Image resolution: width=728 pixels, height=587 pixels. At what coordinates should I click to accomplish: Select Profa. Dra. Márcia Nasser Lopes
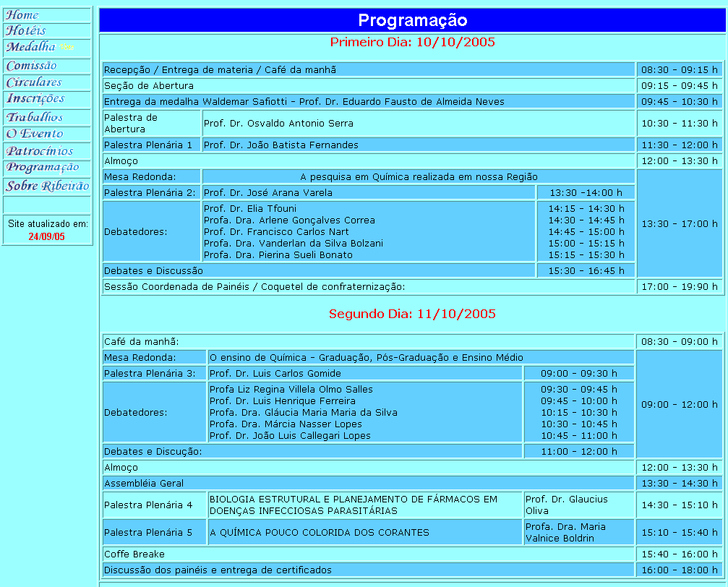286,424
